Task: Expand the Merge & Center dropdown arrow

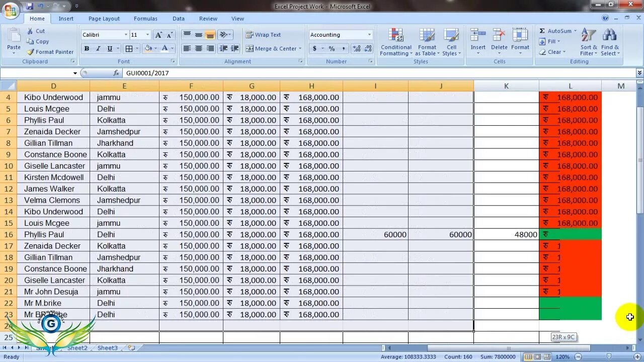Action: click(x=300, y=49)
